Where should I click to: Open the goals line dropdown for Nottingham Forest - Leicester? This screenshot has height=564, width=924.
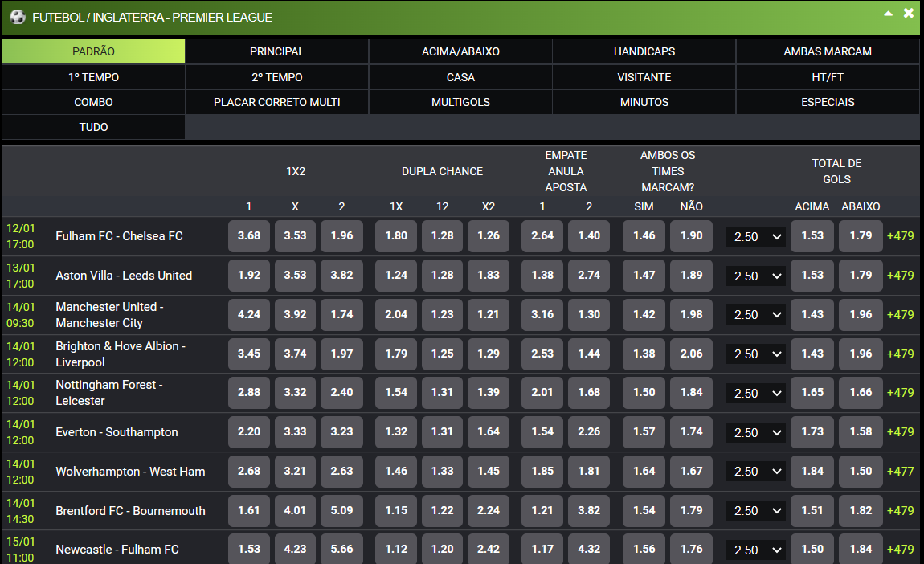[x=757, y=393]
